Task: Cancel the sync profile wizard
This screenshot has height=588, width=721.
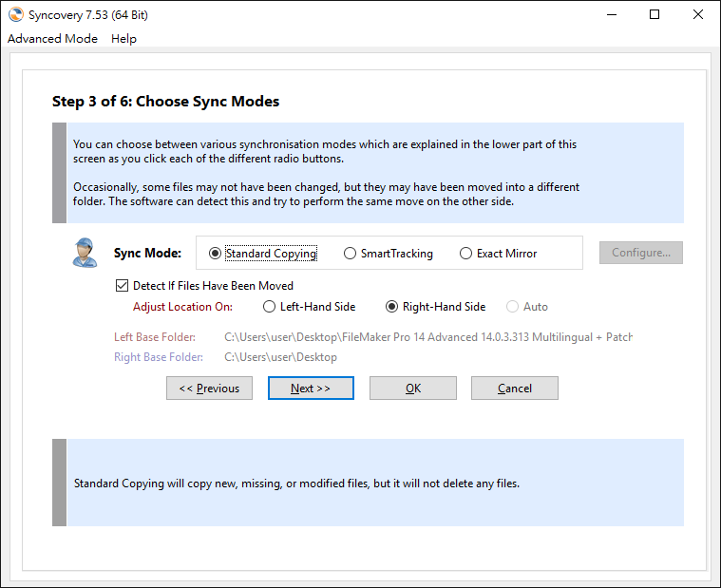Action: [x=515, y=388]
